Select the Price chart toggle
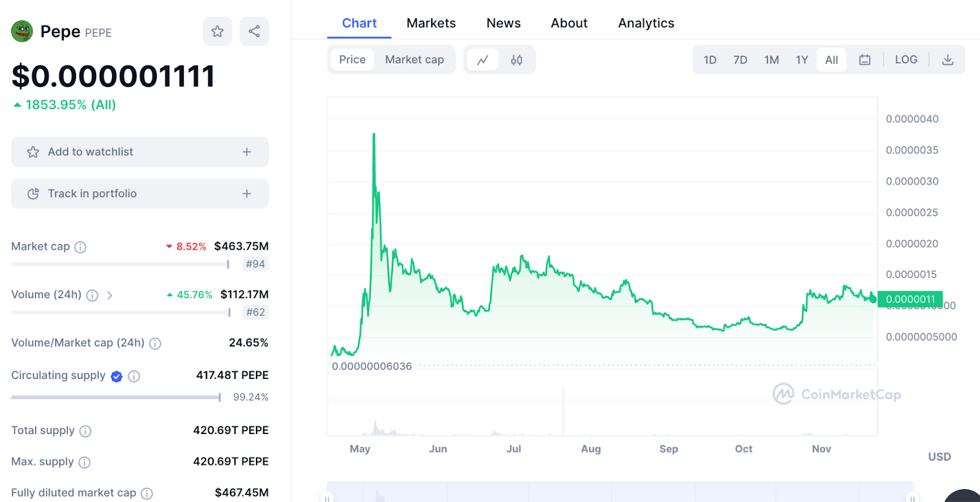This screenshot has height=502, width=980. [x=352, y=59]
